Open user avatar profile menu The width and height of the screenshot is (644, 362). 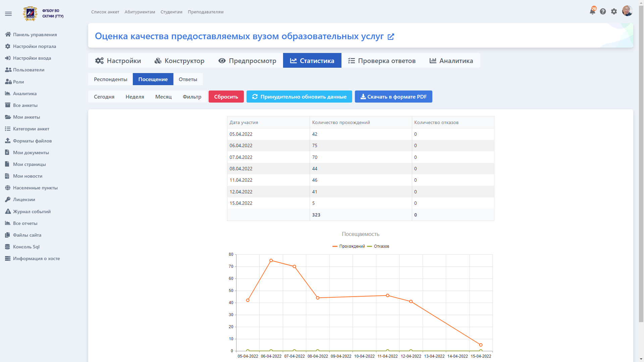(627, 11)
